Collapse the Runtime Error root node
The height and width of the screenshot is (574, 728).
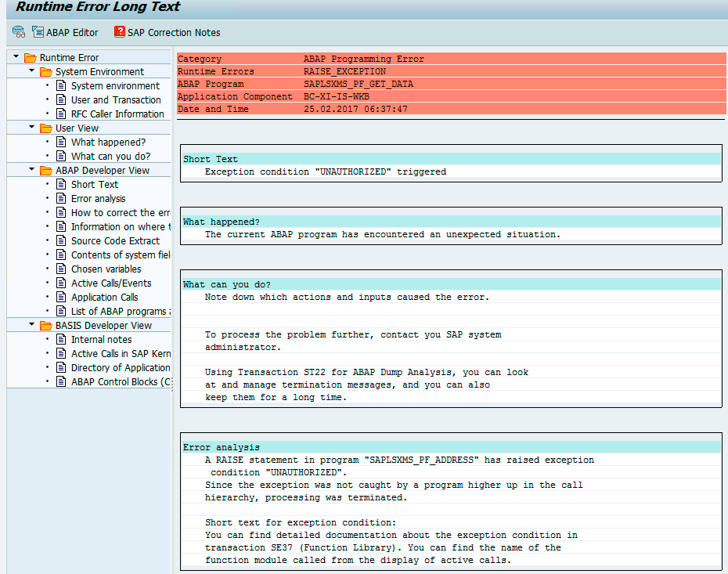[x=16, y=56]
